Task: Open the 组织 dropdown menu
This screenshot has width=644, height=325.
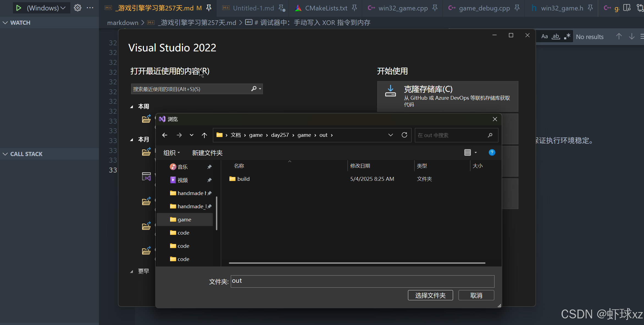Action: pyautogui.click(x=171, y=153)
